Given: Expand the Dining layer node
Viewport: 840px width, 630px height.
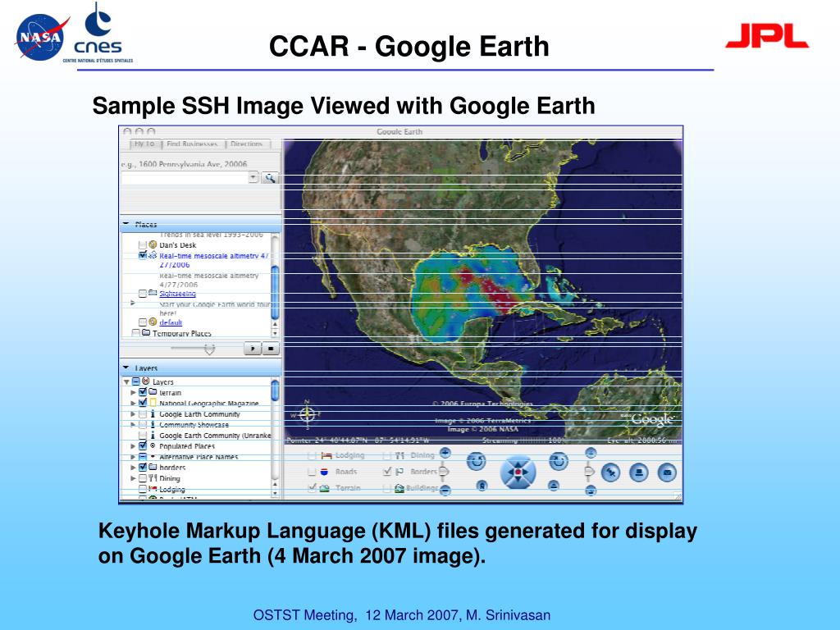Looking at the screenshot, I should pos(133,478).
